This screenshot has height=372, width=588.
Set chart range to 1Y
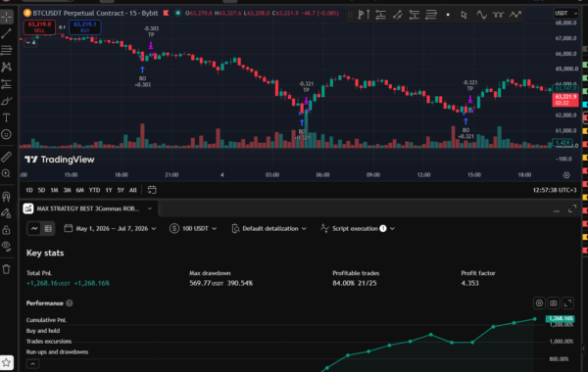pos(109,190)
